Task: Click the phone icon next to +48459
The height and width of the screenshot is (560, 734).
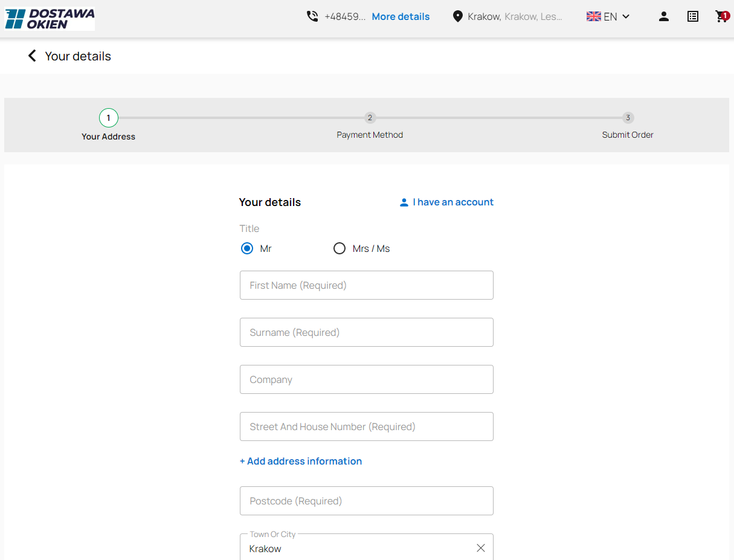Action: click(312, 16)
